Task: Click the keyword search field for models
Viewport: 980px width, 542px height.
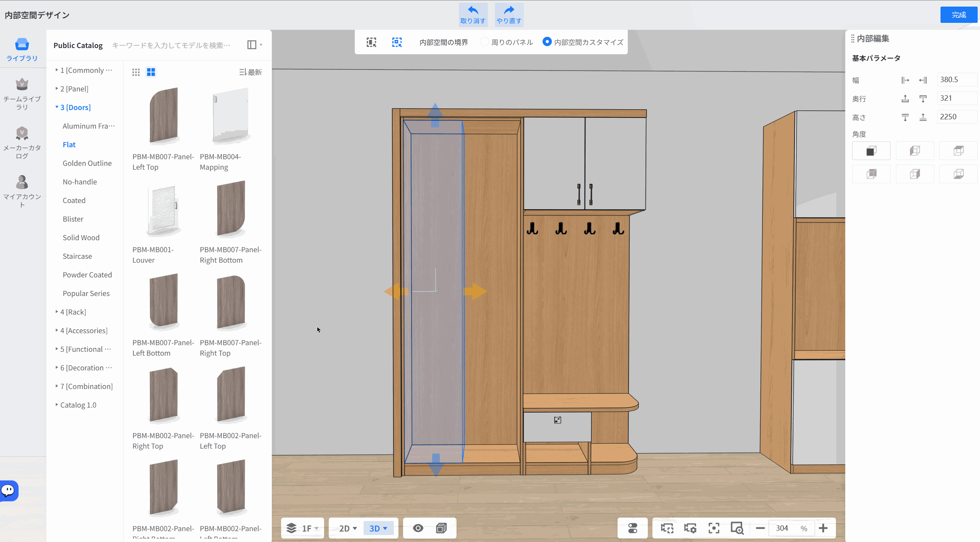Action: (171, 45)
